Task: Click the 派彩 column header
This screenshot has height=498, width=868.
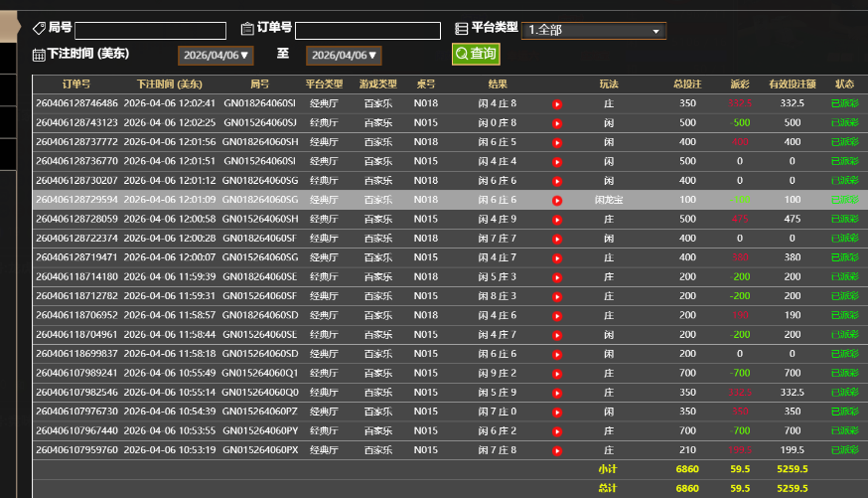Action: pos(740,84)
